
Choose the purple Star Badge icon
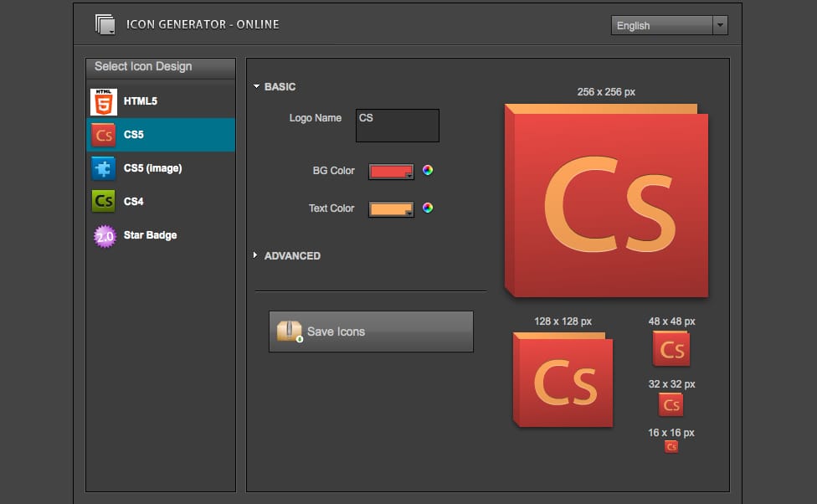pyautogui.click(x=105, y=236)
